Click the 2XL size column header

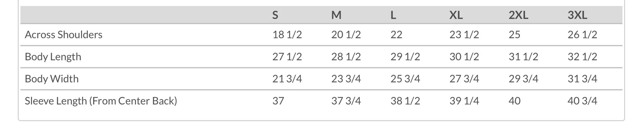coord(518,15)
